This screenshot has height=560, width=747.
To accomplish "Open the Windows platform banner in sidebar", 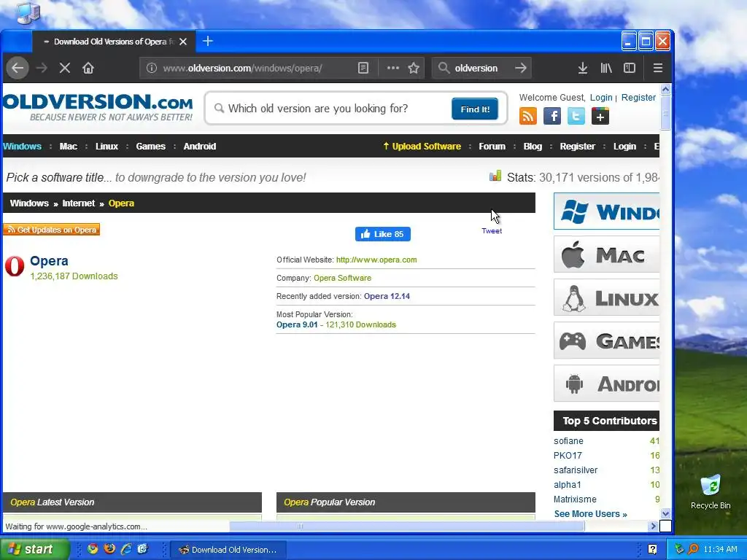I will 606,211.
